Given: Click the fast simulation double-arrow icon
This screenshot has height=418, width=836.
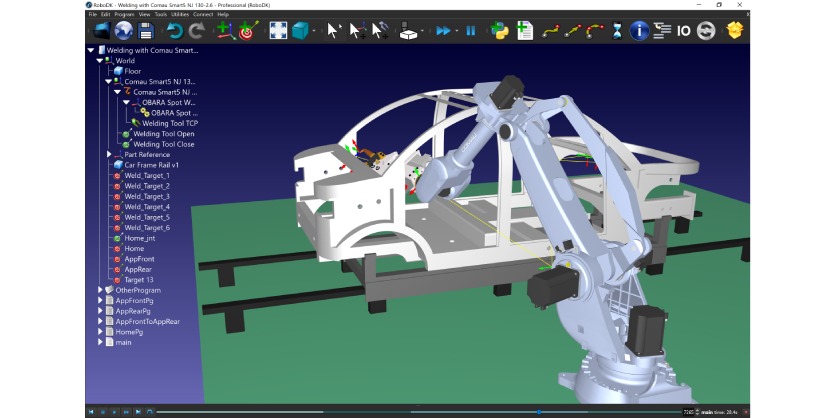Looking at the screenshot, I should tap(442, 31).
